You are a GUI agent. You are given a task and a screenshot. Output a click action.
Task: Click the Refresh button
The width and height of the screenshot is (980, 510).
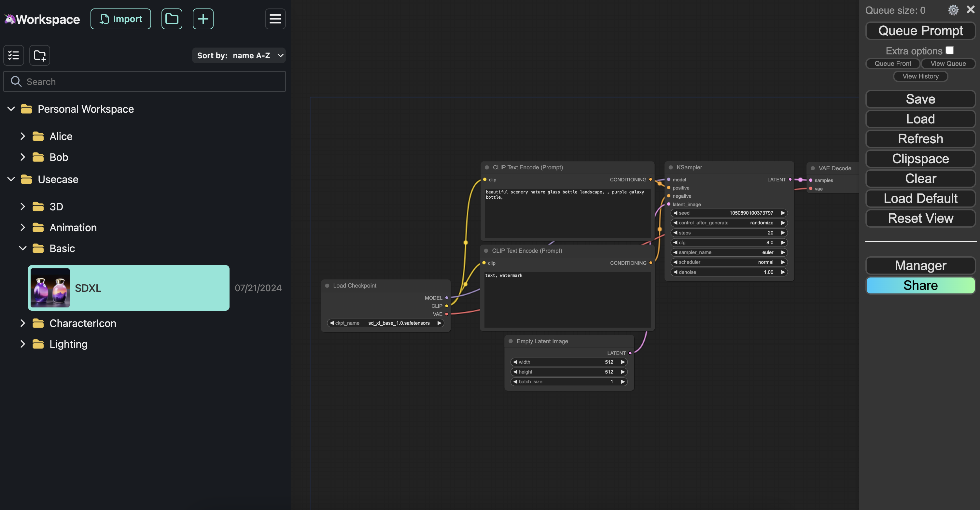coord(920,138)
